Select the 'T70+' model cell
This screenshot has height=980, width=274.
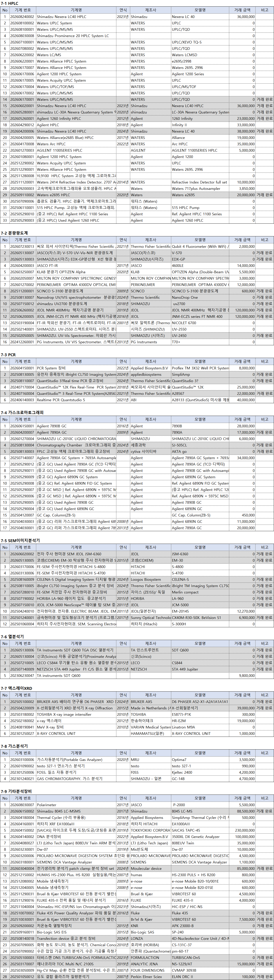point(200,342)
